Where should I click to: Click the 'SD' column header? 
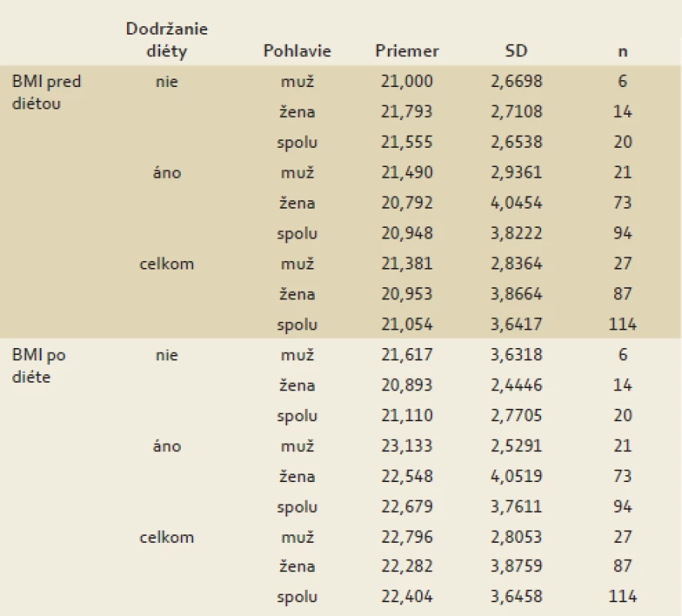click(x=516, y=52)
